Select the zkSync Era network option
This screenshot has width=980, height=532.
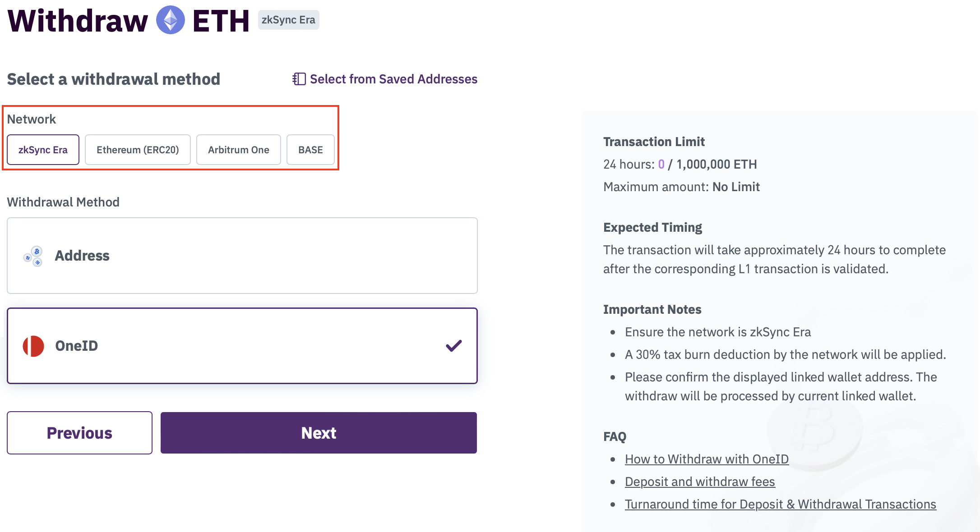[43, 150]
